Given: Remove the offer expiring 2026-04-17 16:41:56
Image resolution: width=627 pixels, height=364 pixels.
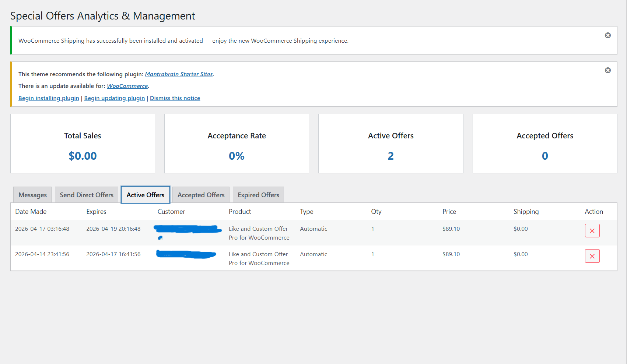Looking at the screenshot, I should tap(592, 256).
